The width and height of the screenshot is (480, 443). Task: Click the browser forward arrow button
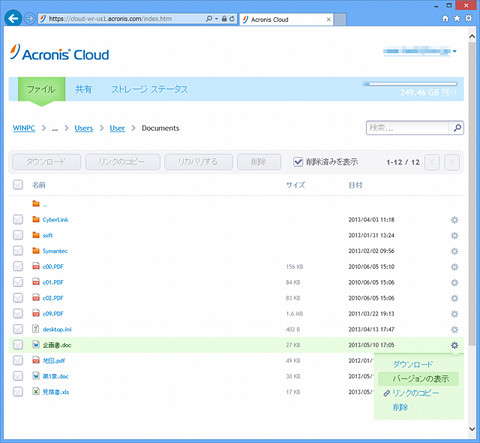tap(30, 19)
